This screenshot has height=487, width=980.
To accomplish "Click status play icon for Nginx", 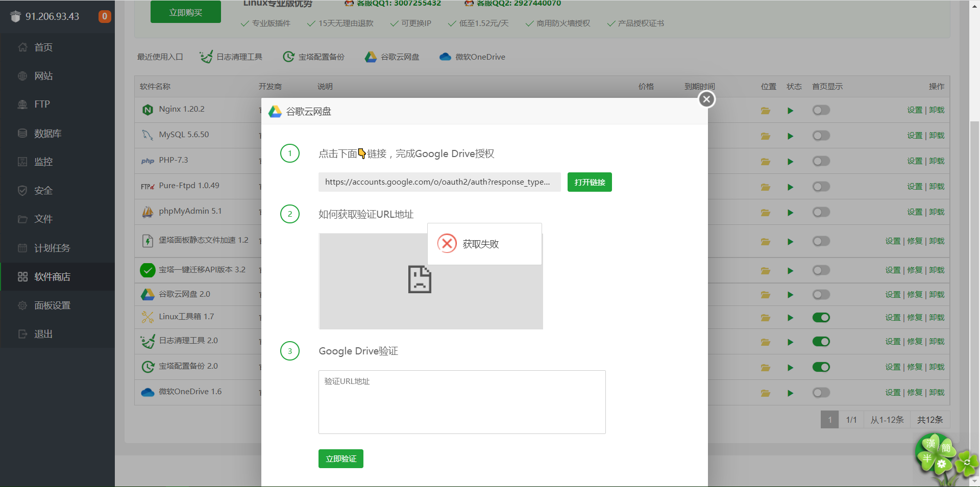I will coord(790,111).
